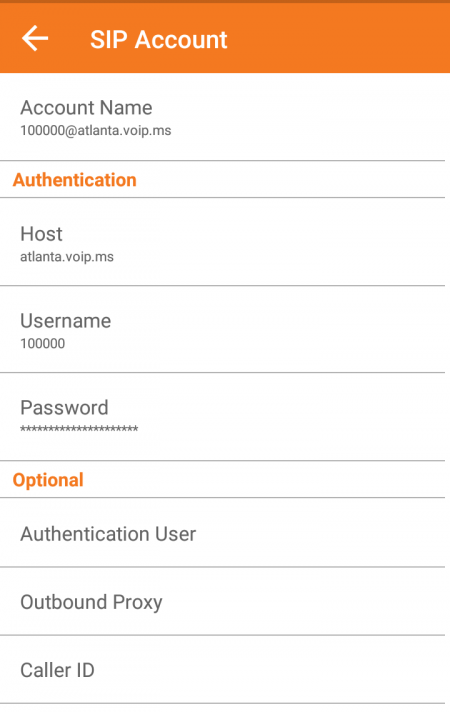Edit the Host setting
The height and width of the screenshot is (712, 450).
tap(223, 242)
